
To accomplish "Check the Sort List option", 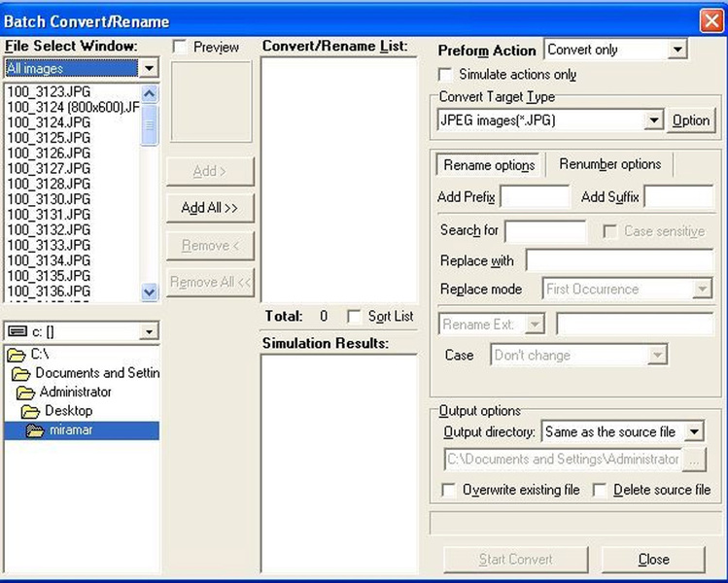I will [354, 317].
